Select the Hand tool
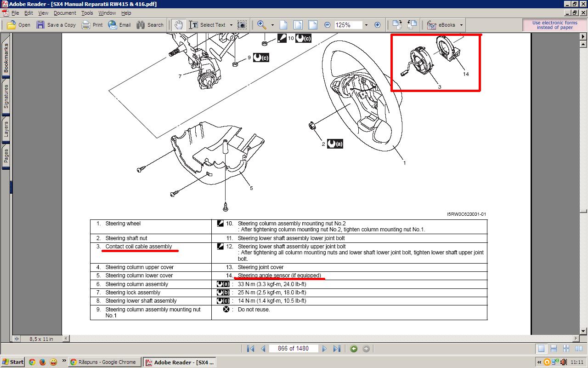 179,25
